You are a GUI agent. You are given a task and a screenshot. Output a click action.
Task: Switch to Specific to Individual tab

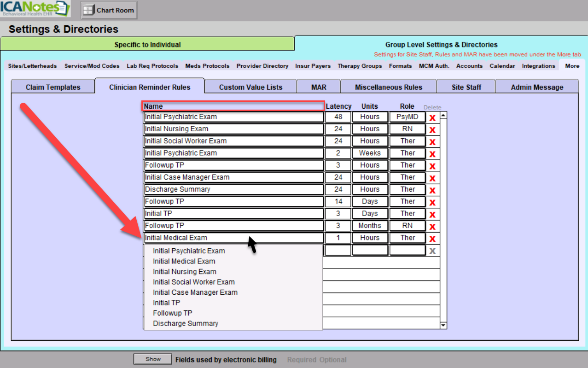click(147, 45)
